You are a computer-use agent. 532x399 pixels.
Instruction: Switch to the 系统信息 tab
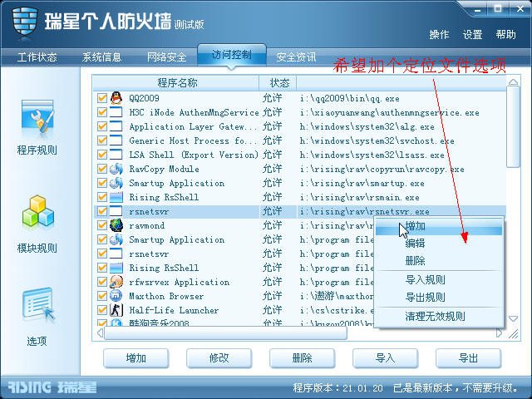(x=101, y=57)
